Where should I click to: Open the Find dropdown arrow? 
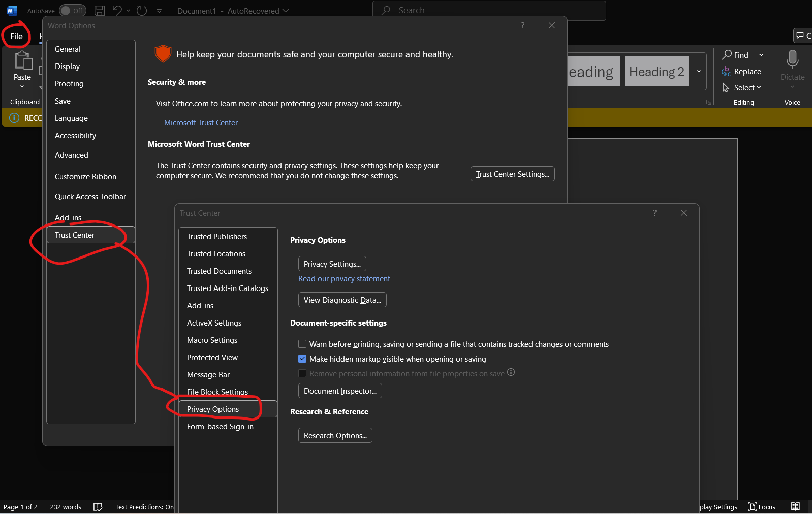point(761,55)
